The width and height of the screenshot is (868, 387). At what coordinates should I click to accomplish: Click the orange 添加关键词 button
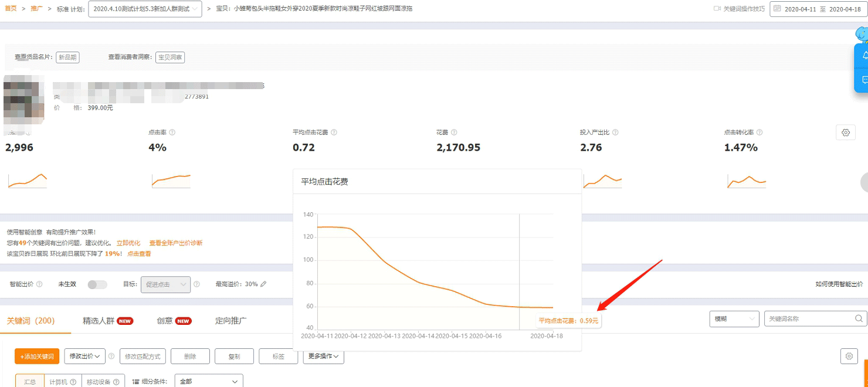click(x=37, y=357)
